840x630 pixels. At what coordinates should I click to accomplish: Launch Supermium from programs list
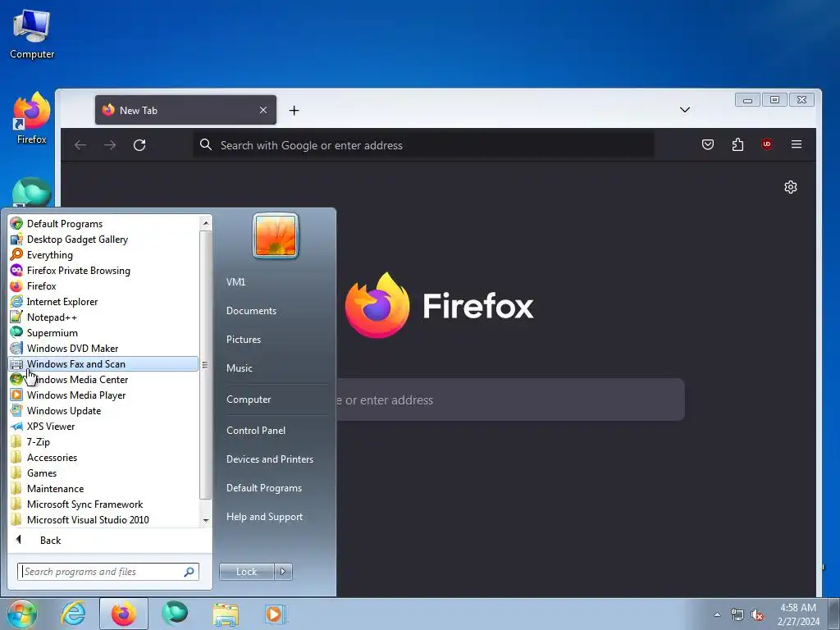pos(103,332)
